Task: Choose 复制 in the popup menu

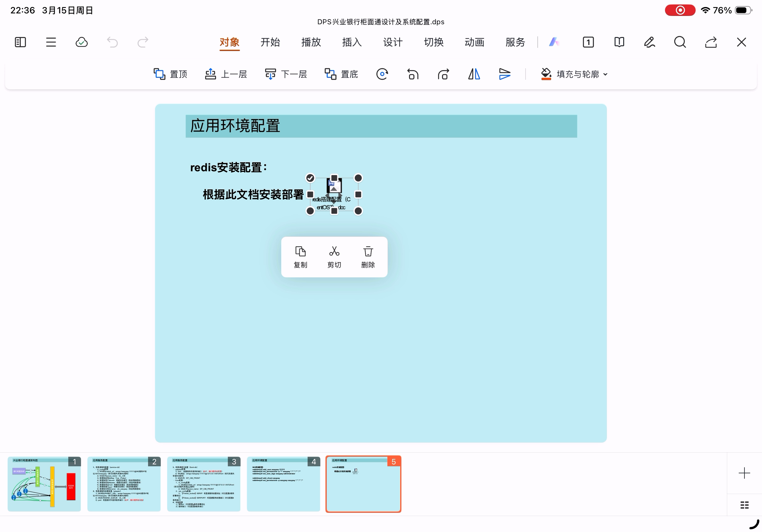Action: point(300,257)
